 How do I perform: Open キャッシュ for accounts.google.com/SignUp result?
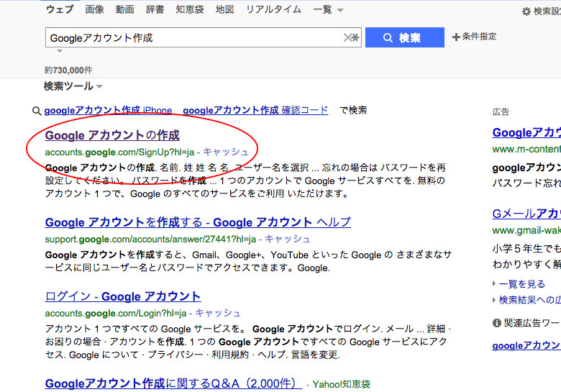[225, 152]
